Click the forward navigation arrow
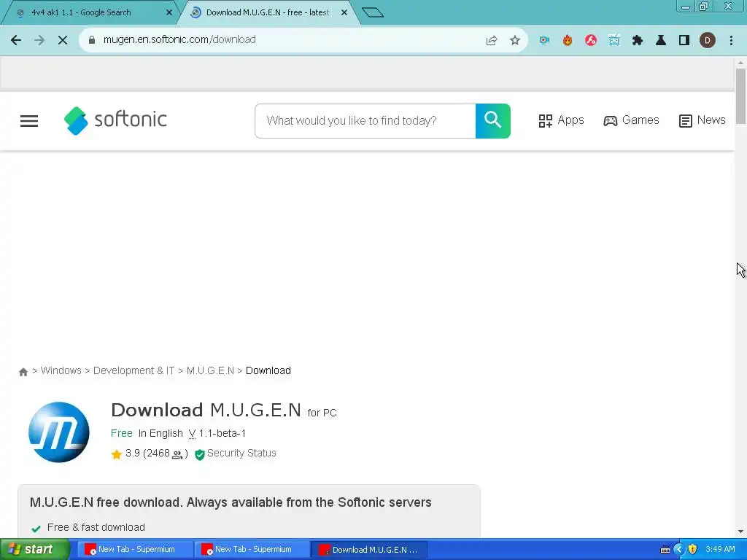Screen dimensions: 747x560 click(39, 40)
